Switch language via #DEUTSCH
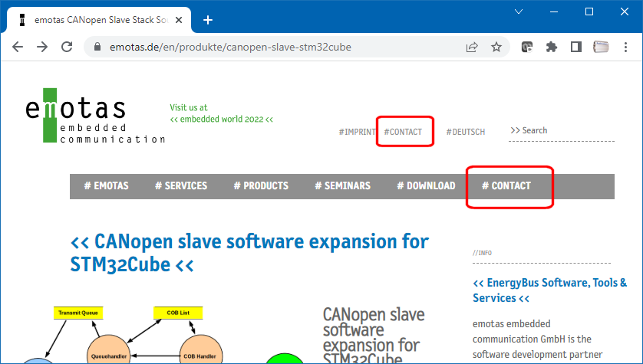643x364 pixels. click(466, 132)
